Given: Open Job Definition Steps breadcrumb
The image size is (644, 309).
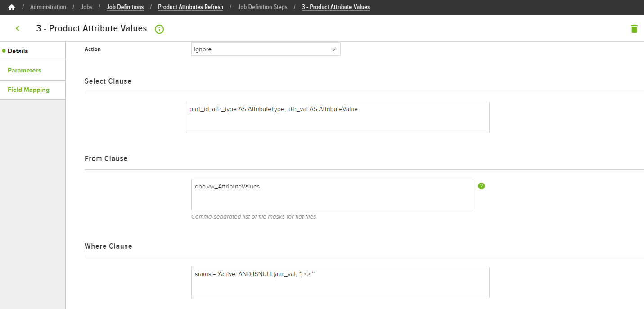Looking at the screenshot, I should 262,7.
